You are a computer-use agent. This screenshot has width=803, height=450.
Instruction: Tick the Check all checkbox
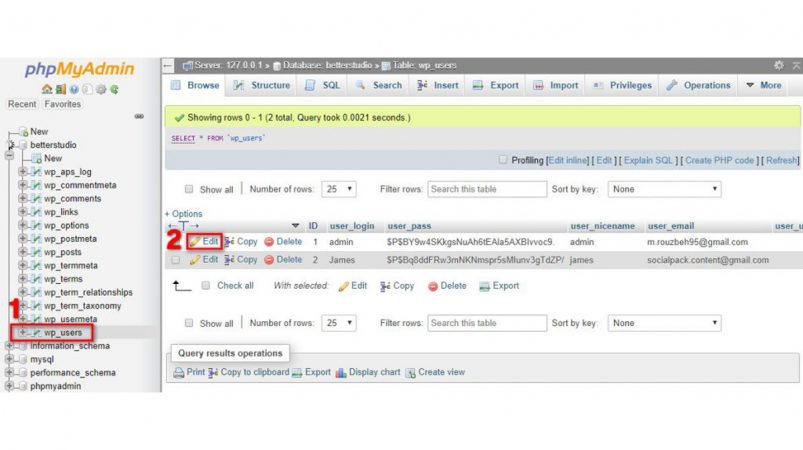tap(205, 286)
